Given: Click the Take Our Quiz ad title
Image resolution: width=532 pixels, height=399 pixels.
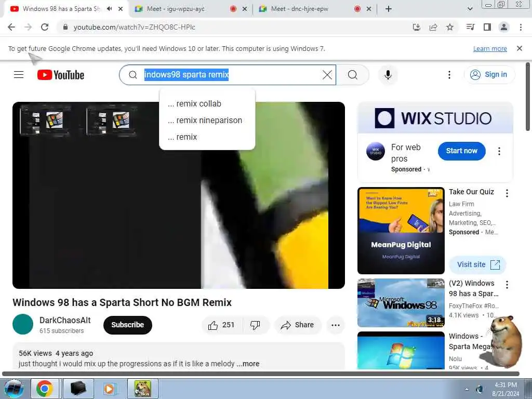Looking at the screenshot, I should pyautogui.click(x=471, y=192).
